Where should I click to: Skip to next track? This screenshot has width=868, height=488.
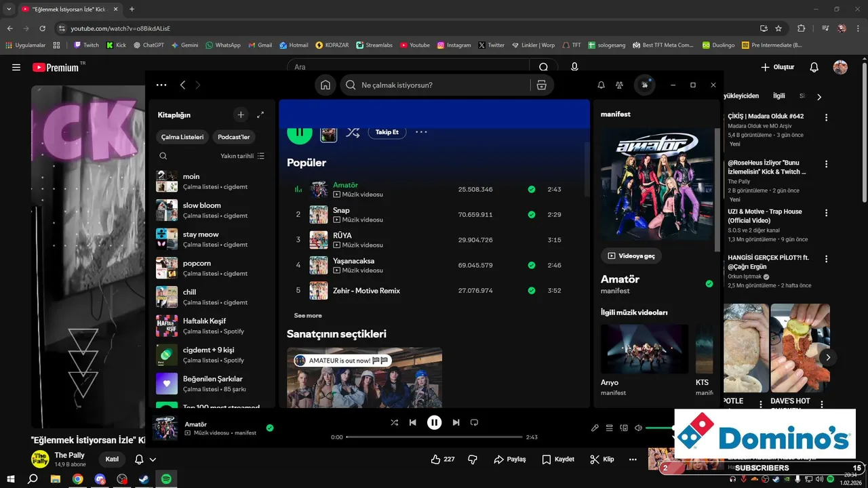point(456,422)
